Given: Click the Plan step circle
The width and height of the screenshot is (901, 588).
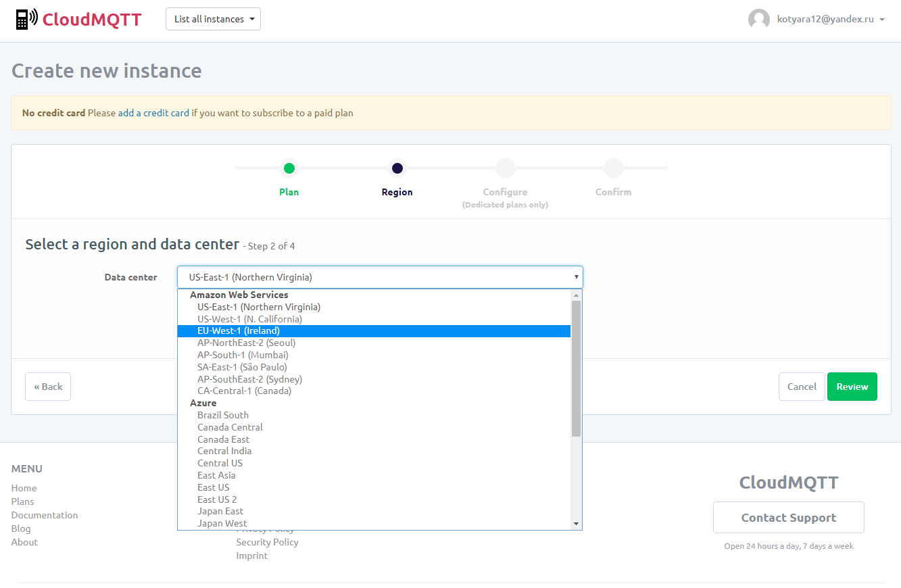Looking at the screenshot, I should (x=289, y=168).
